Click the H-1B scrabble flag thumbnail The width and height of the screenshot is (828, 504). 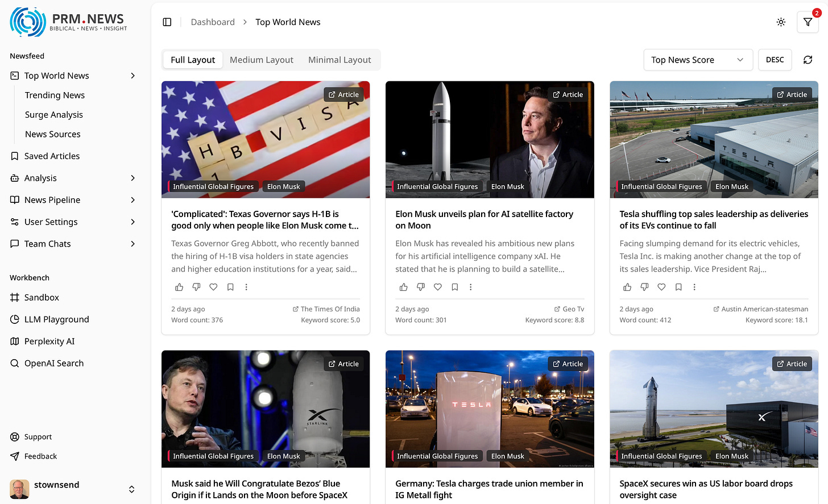(x=266, y=139)
